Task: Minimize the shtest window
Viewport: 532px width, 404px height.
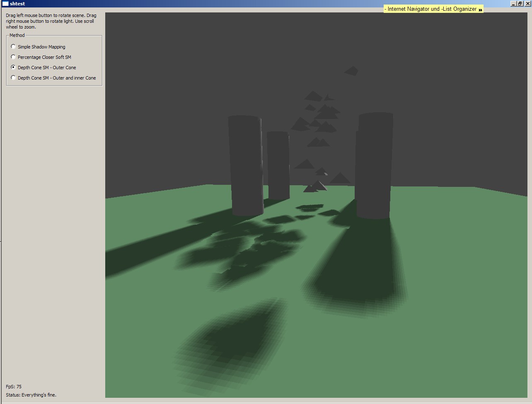Action: point(514,4)
